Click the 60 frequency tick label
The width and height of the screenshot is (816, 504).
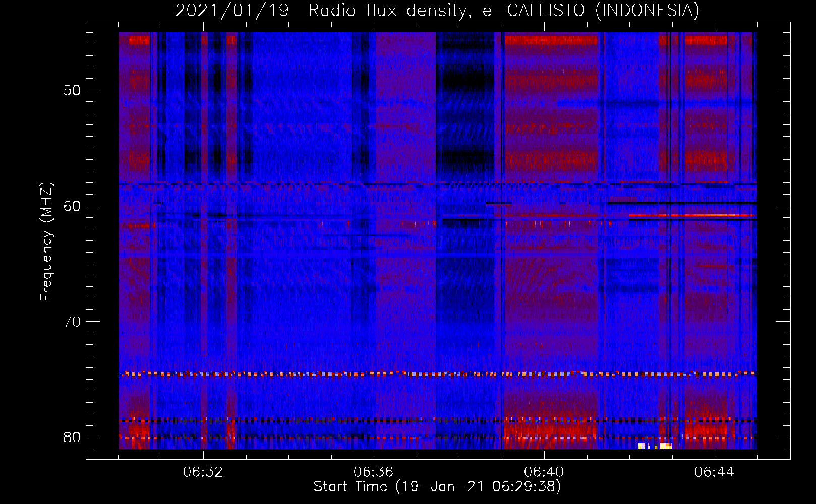pyautogui.click(x=72, y=206)
